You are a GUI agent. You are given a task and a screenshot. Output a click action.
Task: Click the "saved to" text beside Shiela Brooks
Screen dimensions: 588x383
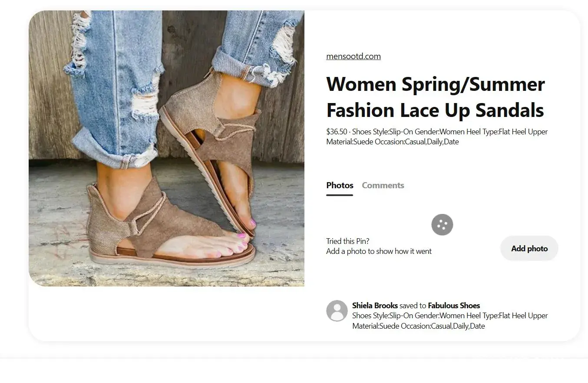pyautogui.click(x=413, y=306)
